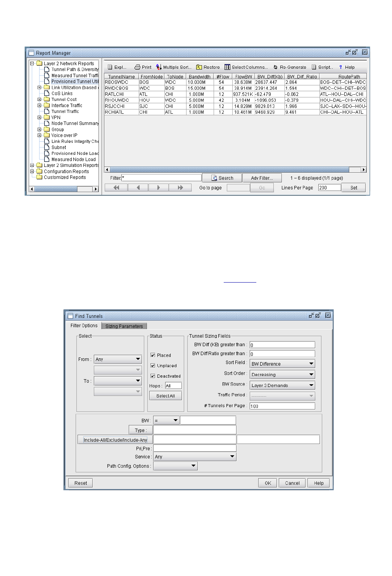Click the Configuration Reports folder icon
This screenshot has width=392, height=576.
[x=39, y=171]
